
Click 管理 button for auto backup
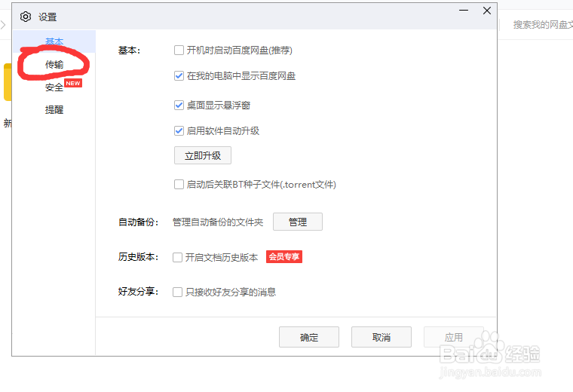pyautogui.click(x=298, y=222)
